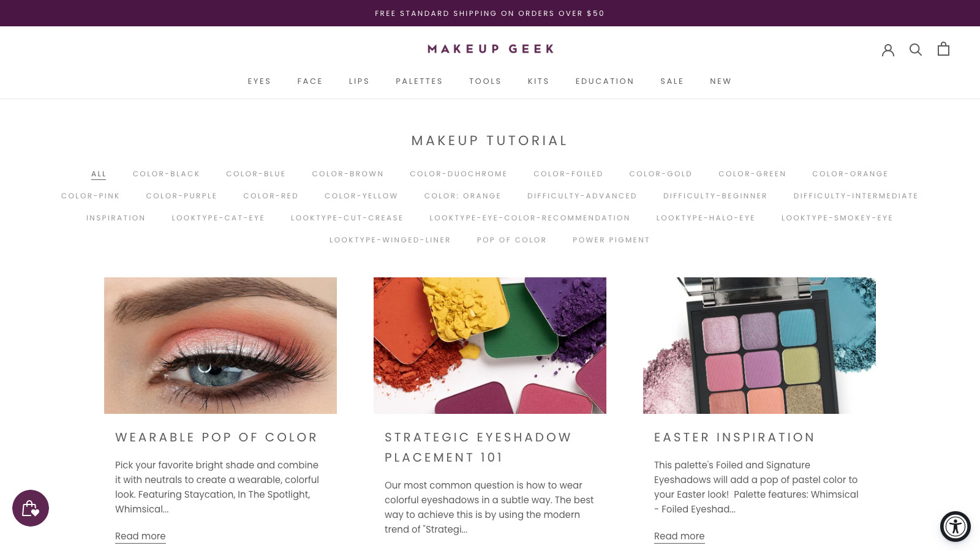Open Strategic Eyeshadow Placement 101 title
The image size is (980, 551).
(478, 448)
